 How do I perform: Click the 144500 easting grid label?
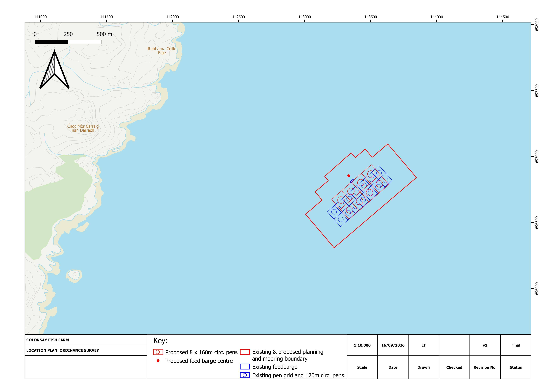click(x=503, y=17)
